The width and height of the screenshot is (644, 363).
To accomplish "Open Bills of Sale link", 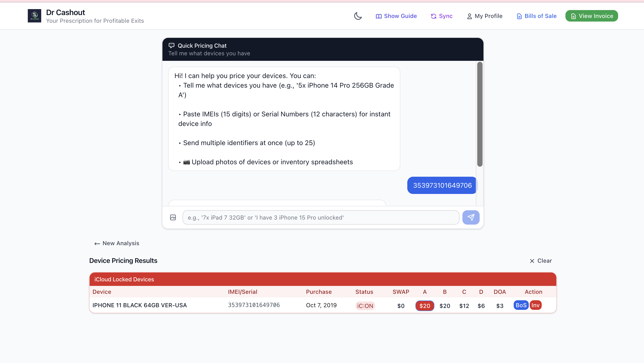I will click(536, 16).
